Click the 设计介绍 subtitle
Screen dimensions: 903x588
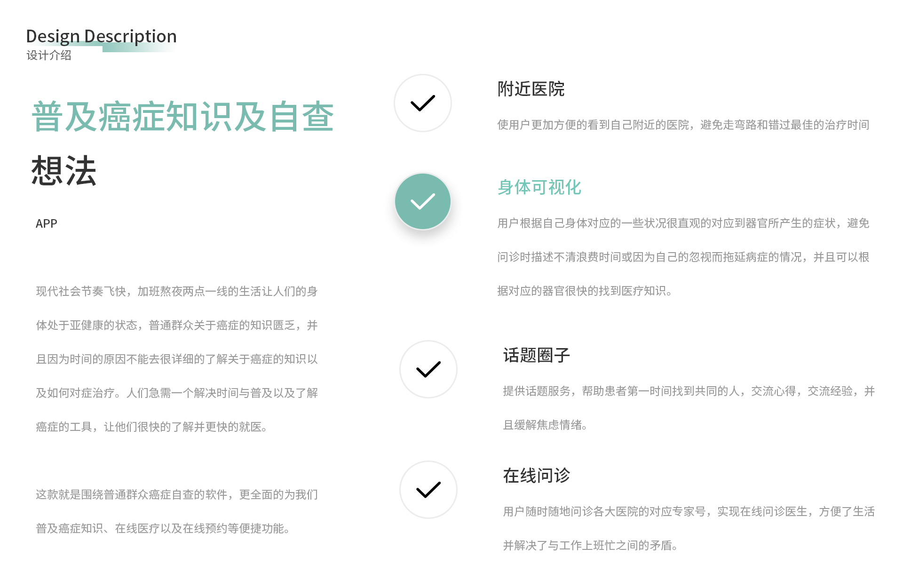[49, 56]
